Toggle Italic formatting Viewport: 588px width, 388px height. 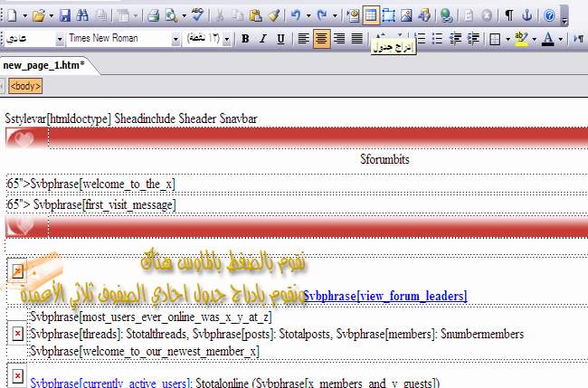pos(263,39)
